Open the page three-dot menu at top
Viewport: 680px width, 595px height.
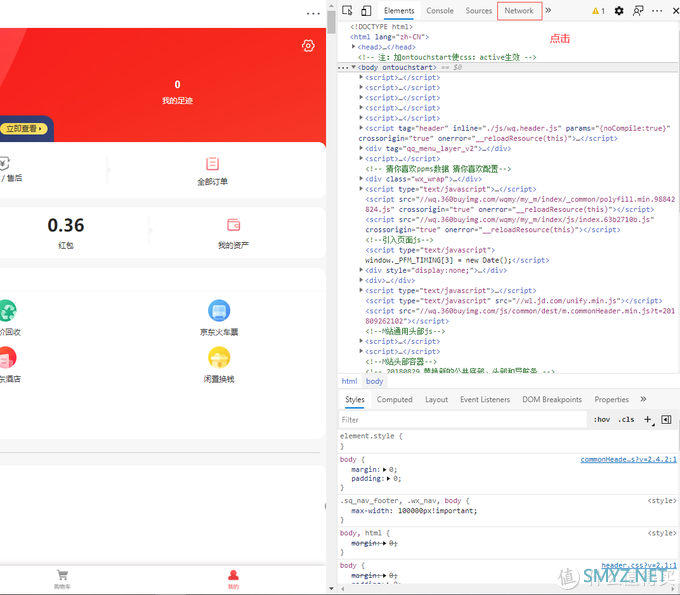[x=313, y=13]
